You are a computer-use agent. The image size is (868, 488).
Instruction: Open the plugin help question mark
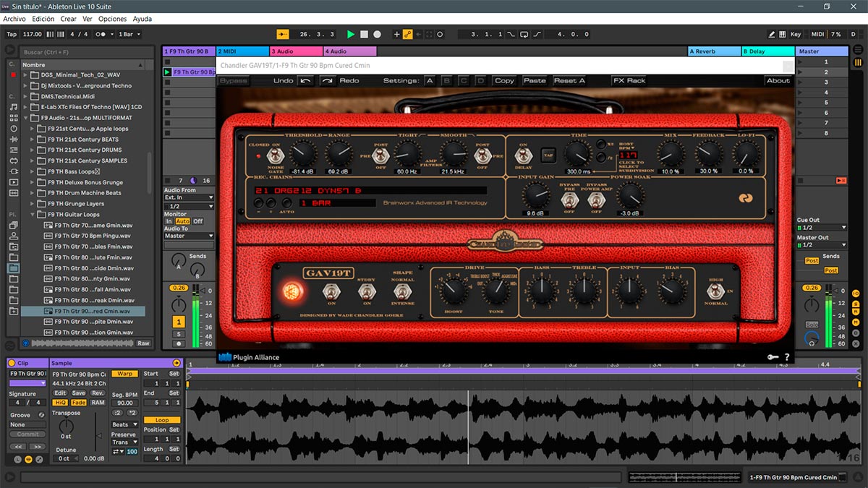tap(787, 357)
